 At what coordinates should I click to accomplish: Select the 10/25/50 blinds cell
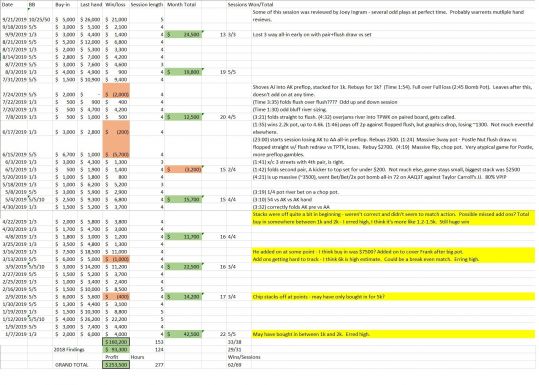(x=40, y=20)
